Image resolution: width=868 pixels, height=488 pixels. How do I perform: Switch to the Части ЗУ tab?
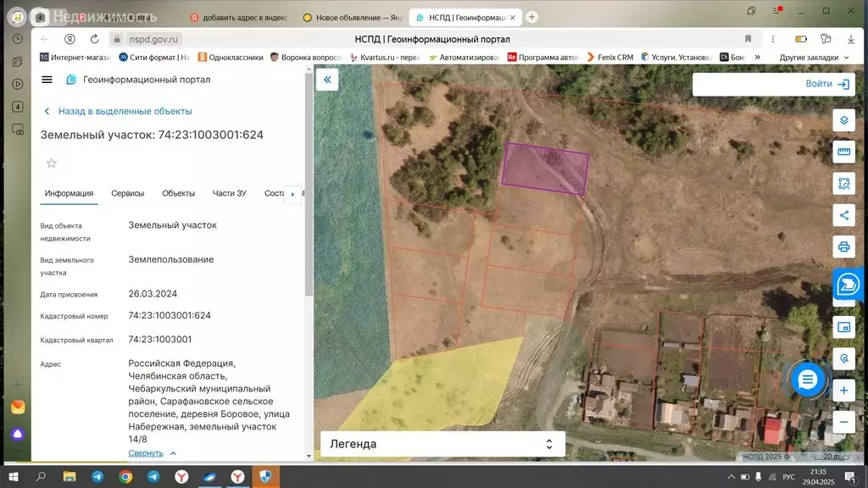[229, 194]
